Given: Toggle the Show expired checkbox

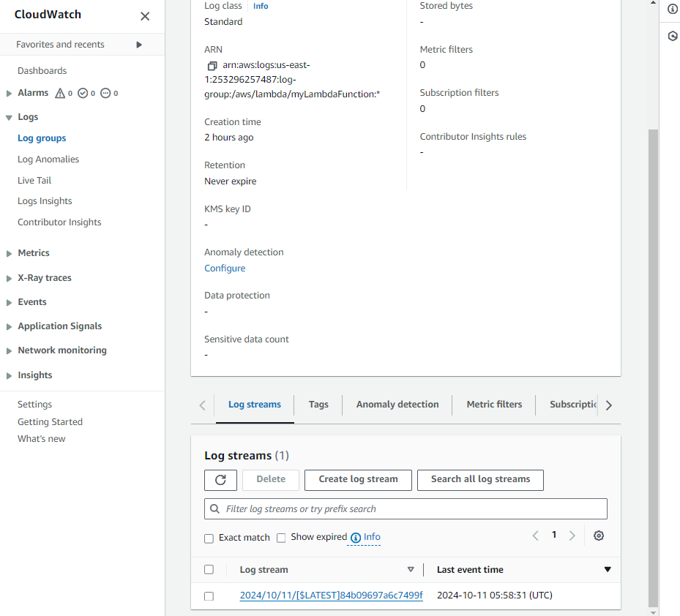Looking at the screenshot, I should pos(281,538).
